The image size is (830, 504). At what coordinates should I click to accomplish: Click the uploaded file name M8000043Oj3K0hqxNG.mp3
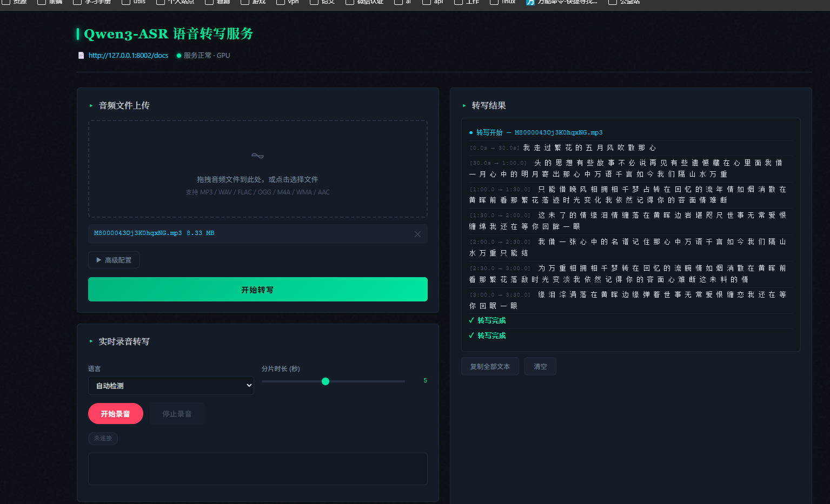138,233
